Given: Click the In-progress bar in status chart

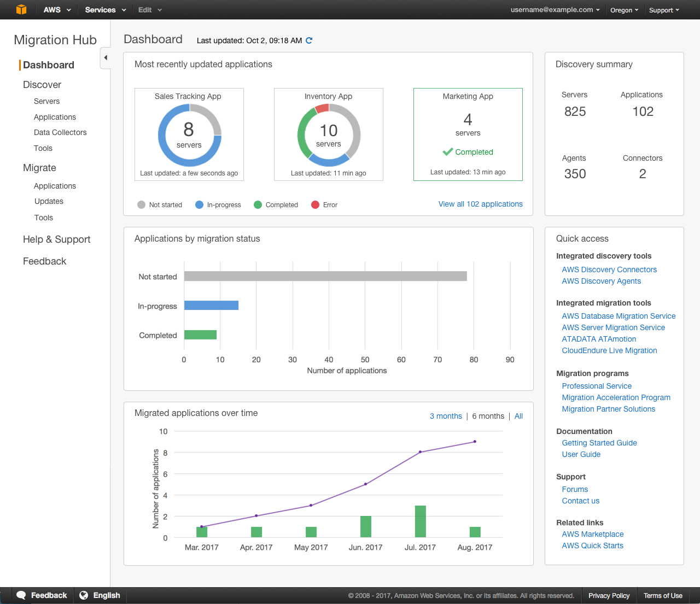Looking at the screenshot, I should [211, 305].
